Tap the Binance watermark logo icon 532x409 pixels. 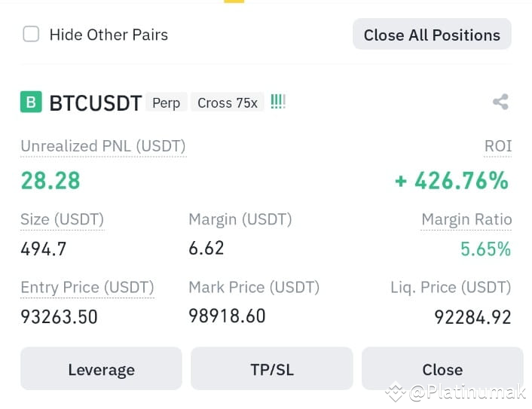point(396,392)
